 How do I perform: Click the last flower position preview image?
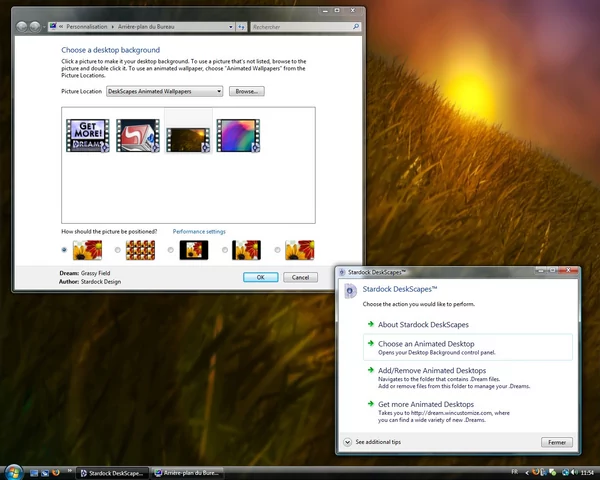pyautogui.click(x=300, y=250)
